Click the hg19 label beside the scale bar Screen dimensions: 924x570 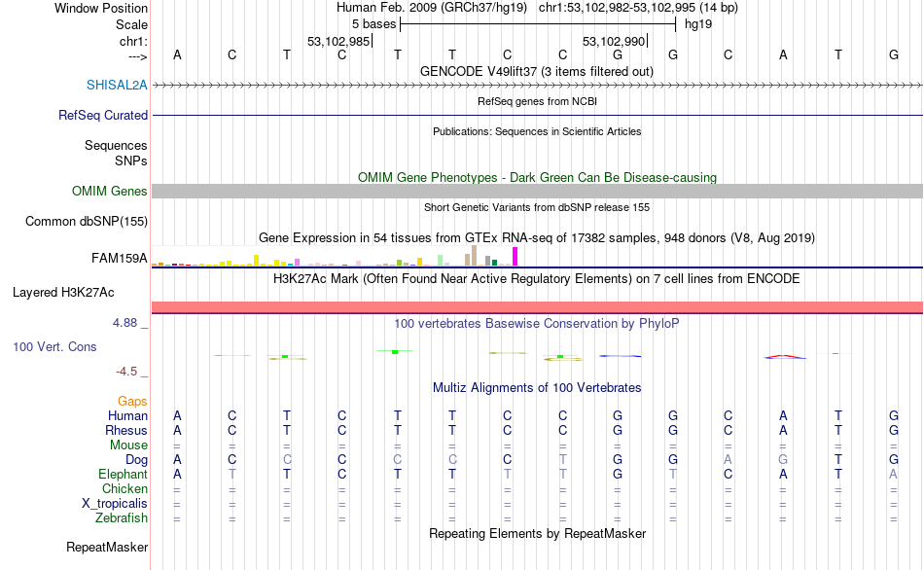698,24
